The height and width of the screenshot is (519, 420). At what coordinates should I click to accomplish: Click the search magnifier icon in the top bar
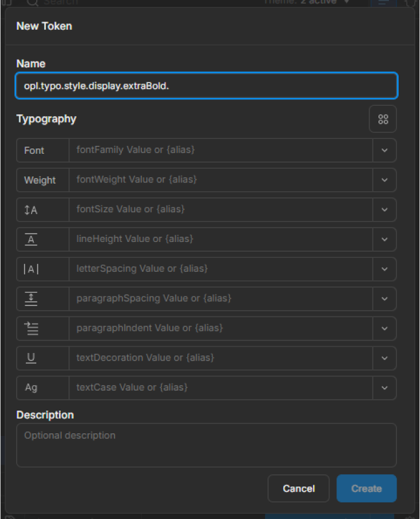click(31, 3)
